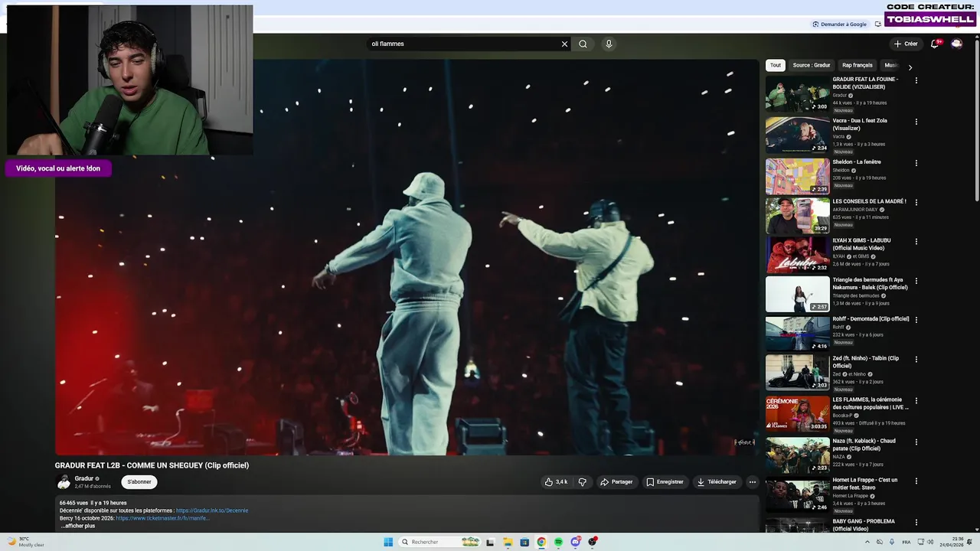The height and width of the screenshot is (551, 980).
Task: Open options for Triangle des bermudes video
Action: [x=916, y=281]
